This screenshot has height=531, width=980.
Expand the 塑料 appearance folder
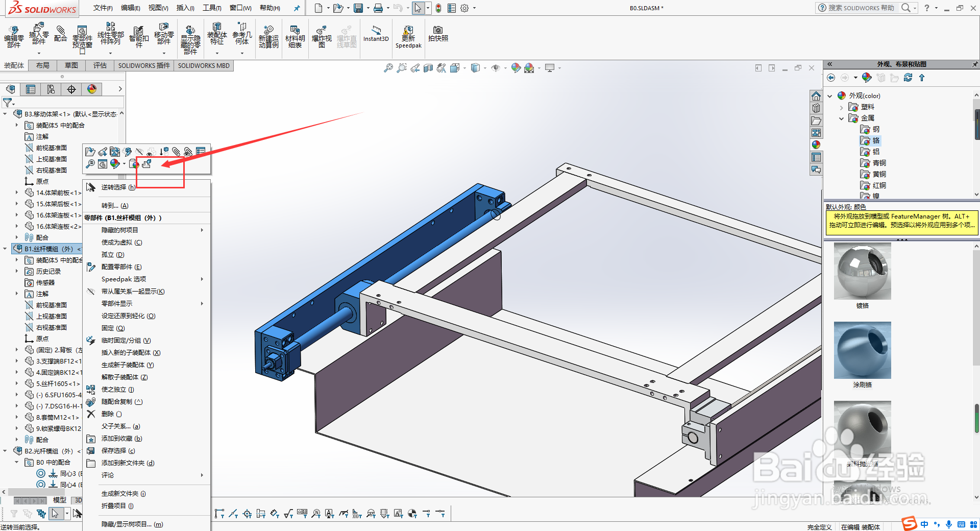click(x=841, y=107)
